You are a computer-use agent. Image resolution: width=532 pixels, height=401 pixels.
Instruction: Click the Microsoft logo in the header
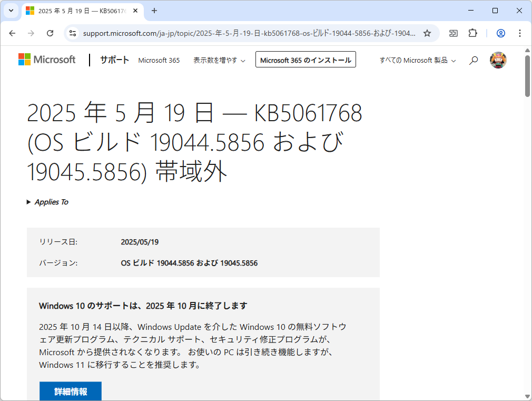click(x=47, y=59)
